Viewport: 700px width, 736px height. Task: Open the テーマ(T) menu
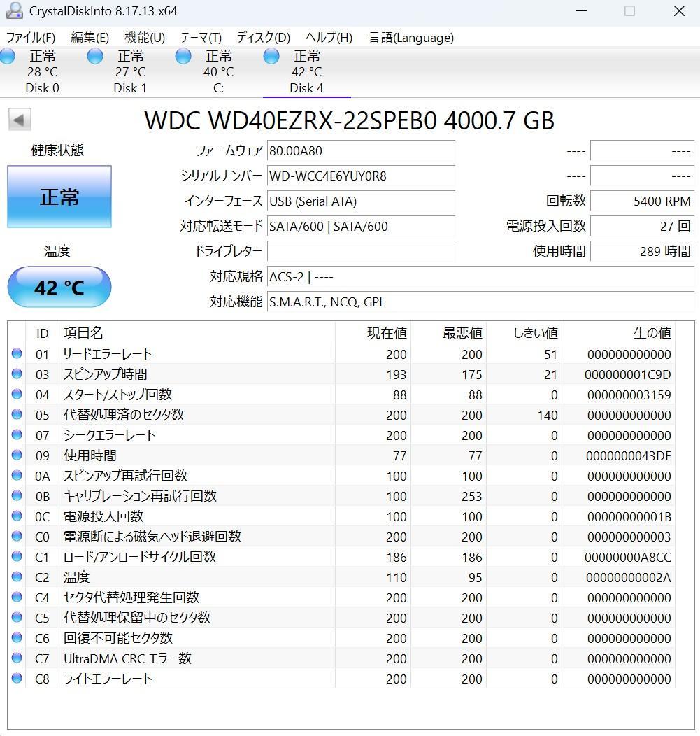click(200, 38)
